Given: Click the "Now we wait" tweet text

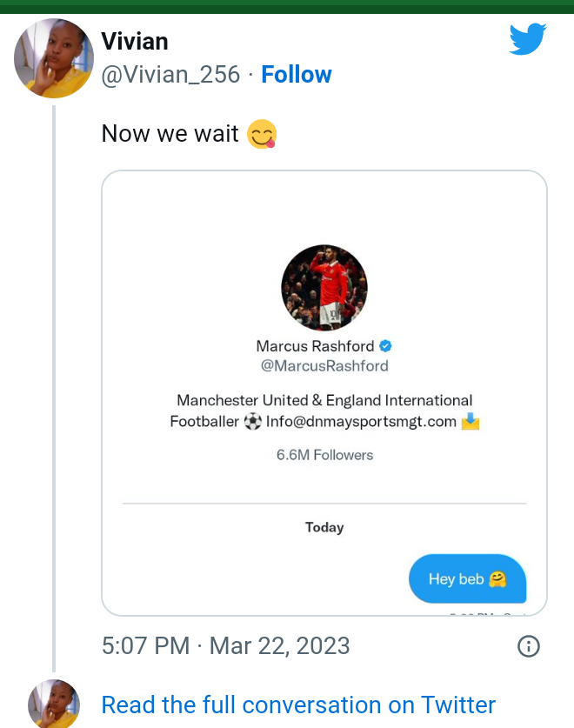Looking at the screenshot, I should (x=170, y=134).
